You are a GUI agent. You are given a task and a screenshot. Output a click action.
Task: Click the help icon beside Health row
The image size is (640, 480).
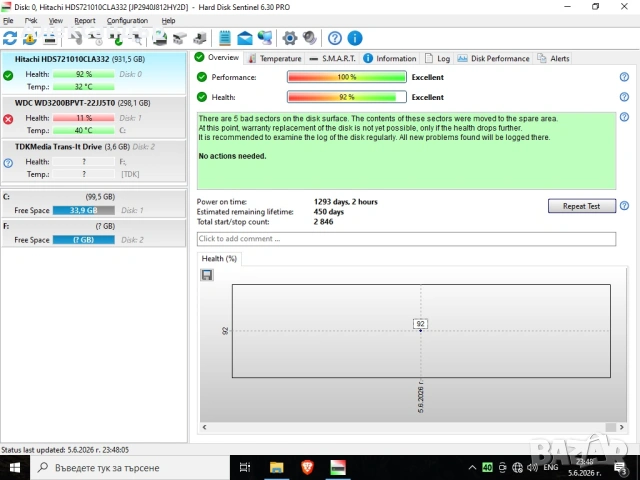pyautogui.click(x=624, y=97)
